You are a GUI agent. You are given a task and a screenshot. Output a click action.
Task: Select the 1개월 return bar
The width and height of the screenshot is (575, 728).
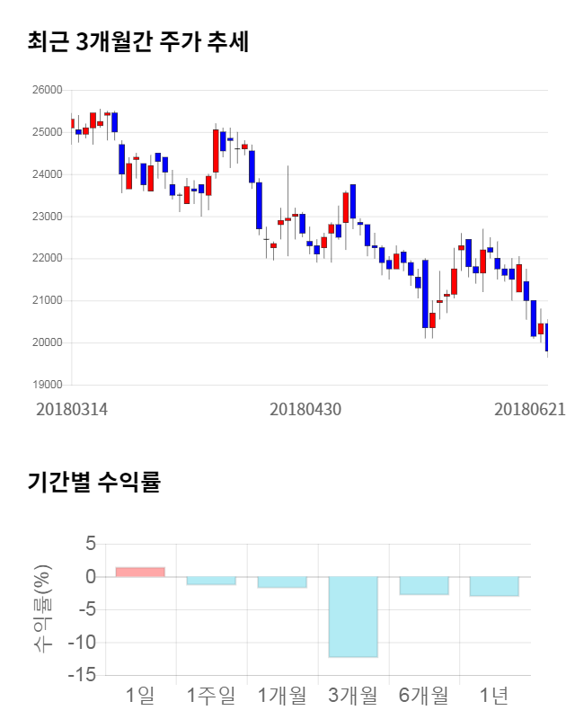(282, 582)
